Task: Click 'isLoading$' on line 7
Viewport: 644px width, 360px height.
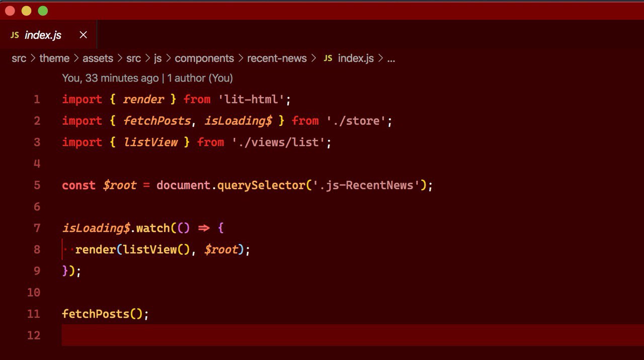Action: point(96,228)
